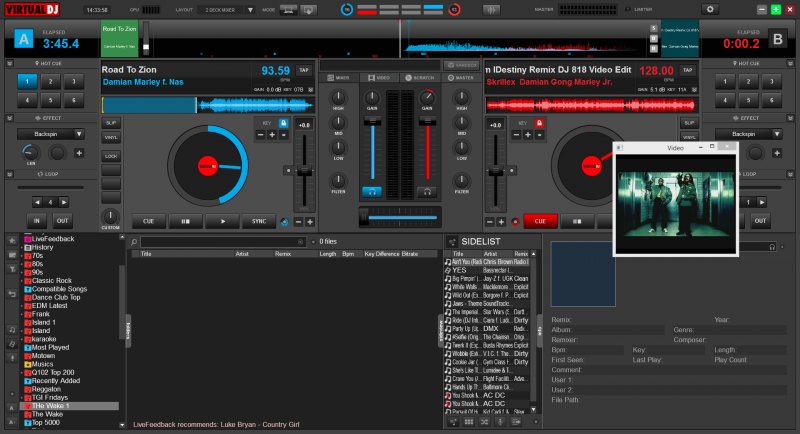
Task: Tap tempo with deck A TAP button
Action: click(304, 70)
